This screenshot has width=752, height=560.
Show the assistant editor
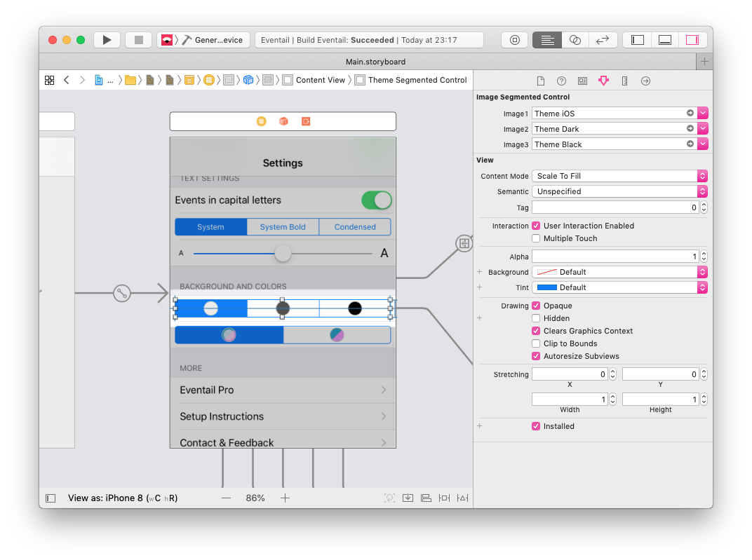point(575,40)
